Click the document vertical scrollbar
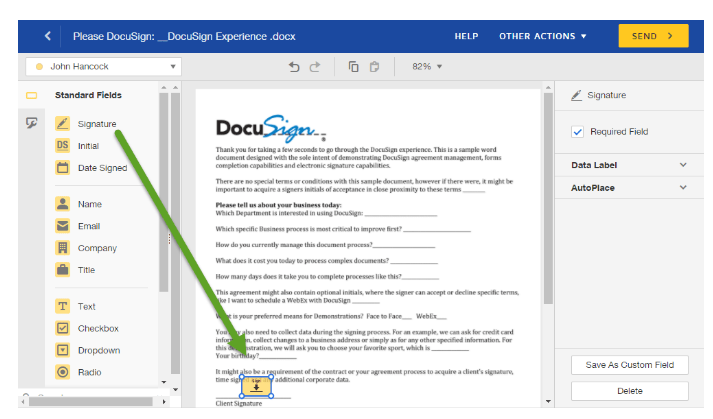713x419 pixels. pos(548,198)
